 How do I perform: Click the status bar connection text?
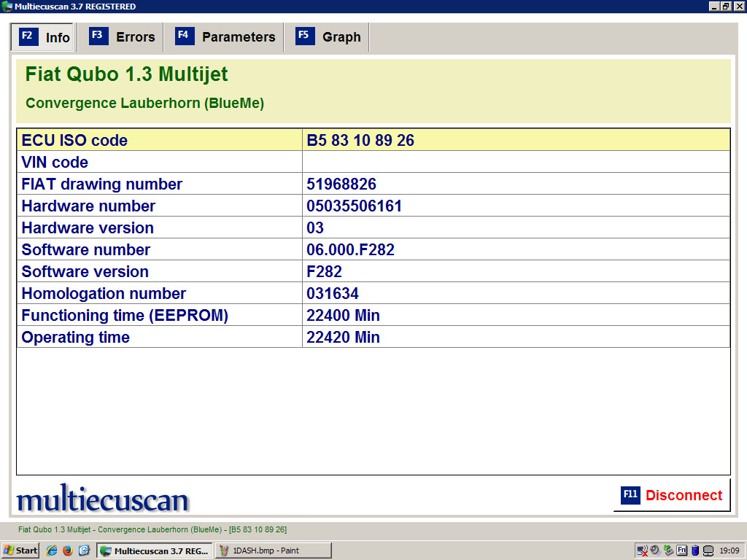tap(152, 529)
